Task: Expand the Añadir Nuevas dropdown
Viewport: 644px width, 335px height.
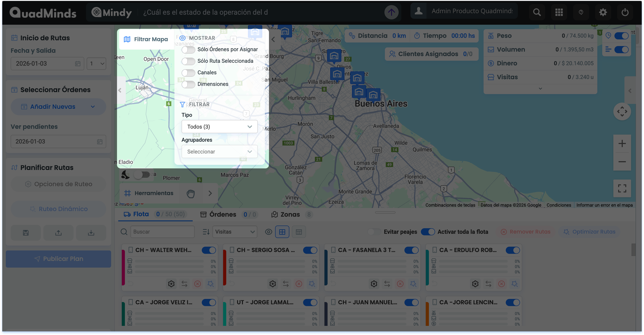Action: [x=58, y=107]
